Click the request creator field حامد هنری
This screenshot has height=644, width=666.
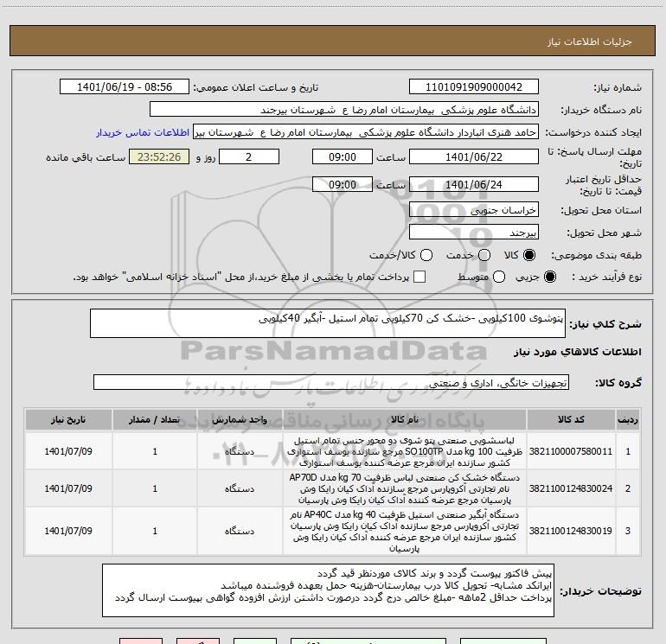click(x=366, y=132)
